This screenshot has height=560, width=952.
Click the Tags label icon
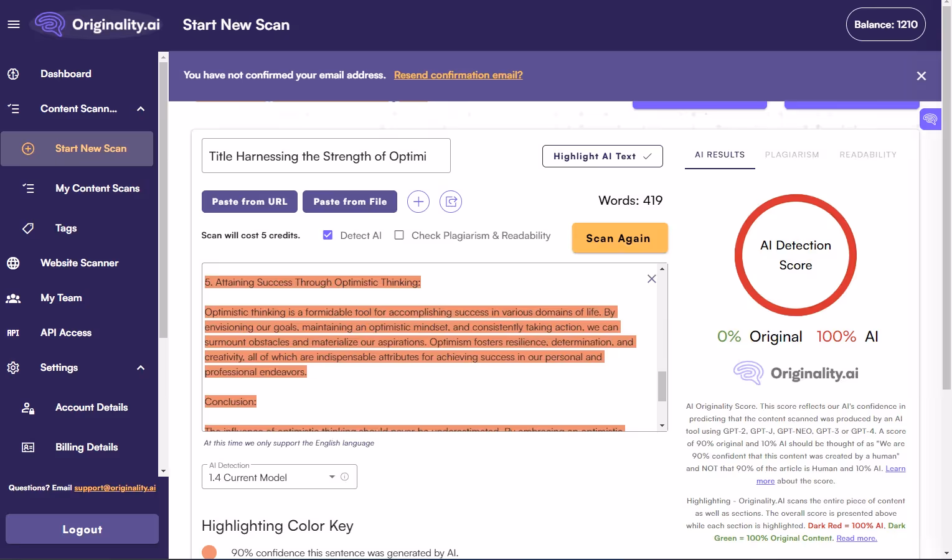(x=28, y=228)
